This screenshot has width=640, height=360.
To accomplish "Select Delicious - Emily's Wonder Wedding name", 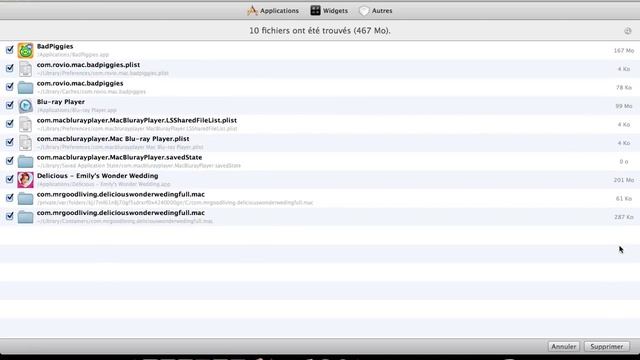I will click(x=98, y=176).
